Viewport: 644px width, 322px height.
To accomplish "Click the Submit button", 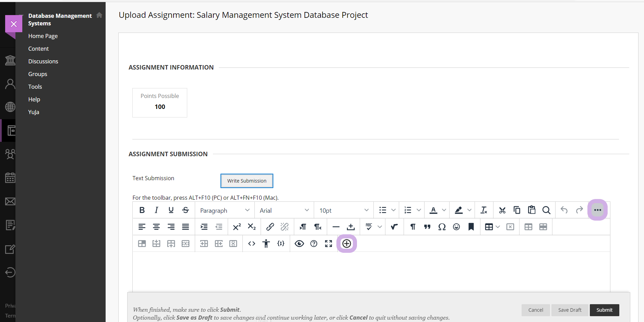I will click(604, 310).
